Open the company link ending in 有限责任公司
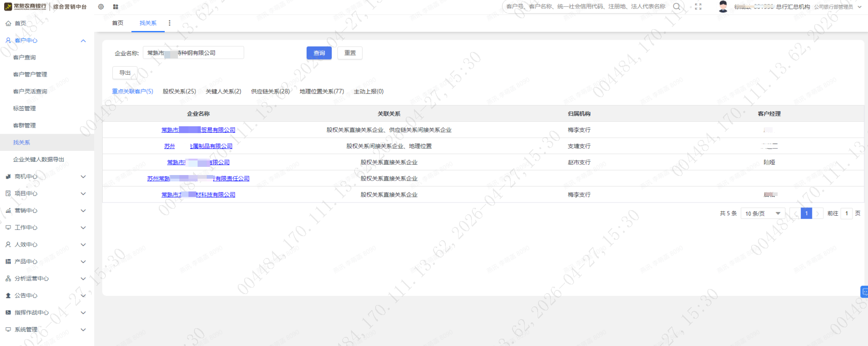The height and width of the screenshot is (346, 868). (x=199, y=179)
